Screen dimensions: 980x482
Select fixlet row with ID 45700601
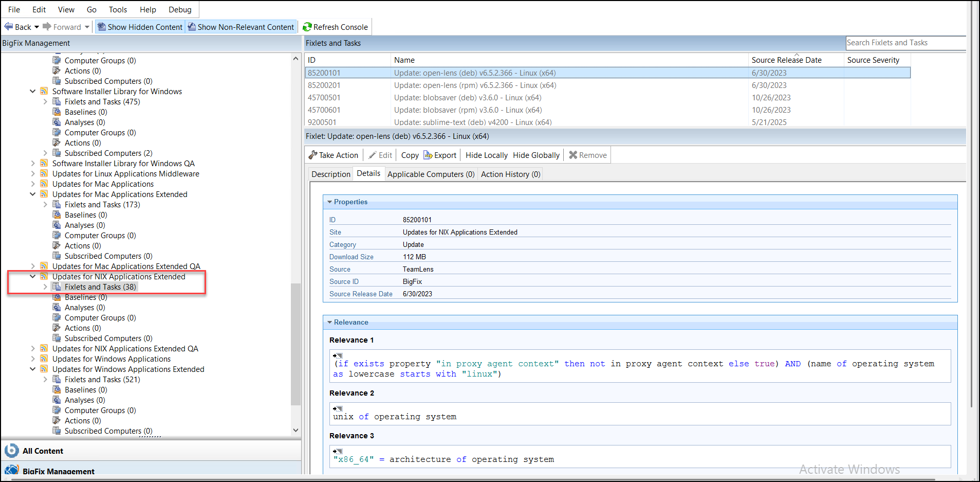pyautogui.click(x=607, y=110)
